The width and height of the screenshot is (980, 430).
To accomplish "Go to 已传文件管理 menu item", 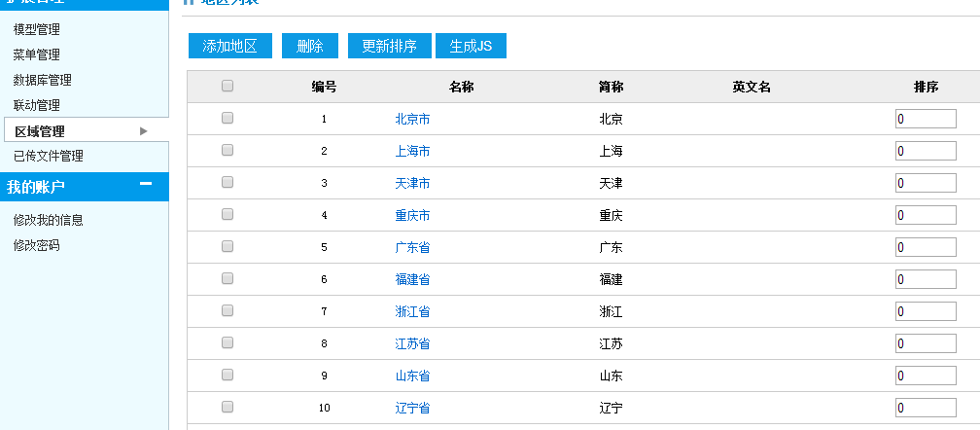I will [48, 156].
